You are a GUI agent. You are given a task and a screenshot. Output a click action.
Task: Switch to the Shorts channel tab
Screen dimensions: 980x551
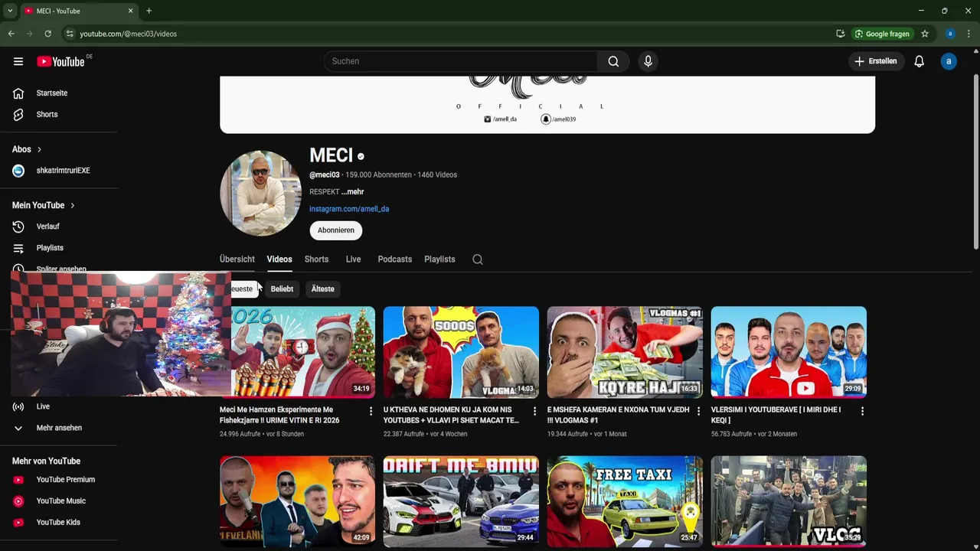(316, 259)
